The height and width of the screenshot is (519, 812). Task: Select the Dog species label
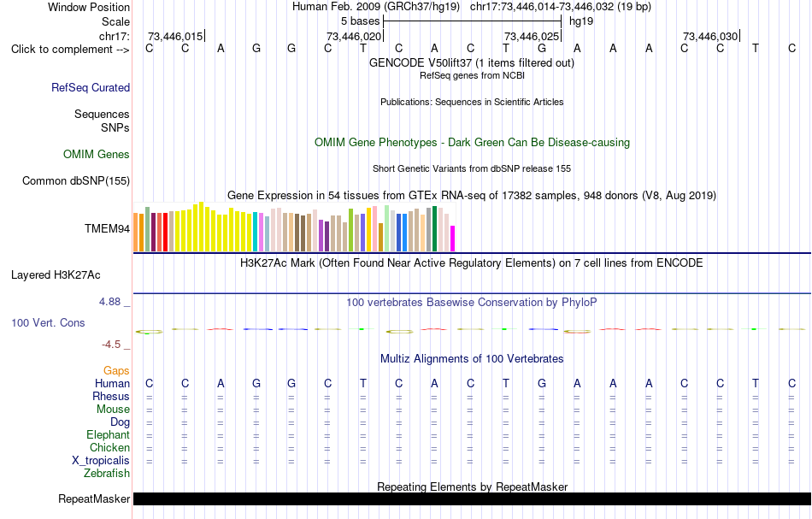[120, 422]
